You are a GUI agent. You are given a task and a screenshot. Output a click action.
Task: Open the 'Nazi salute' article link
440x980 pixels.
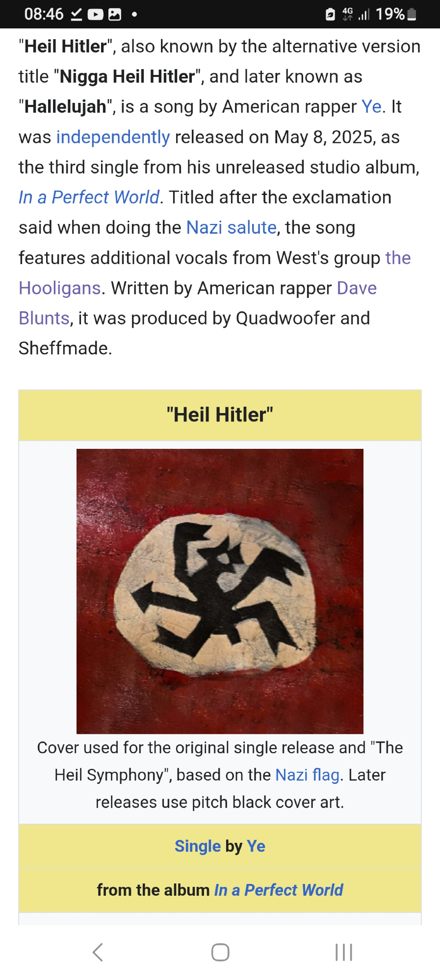click(x=232, y=227)
